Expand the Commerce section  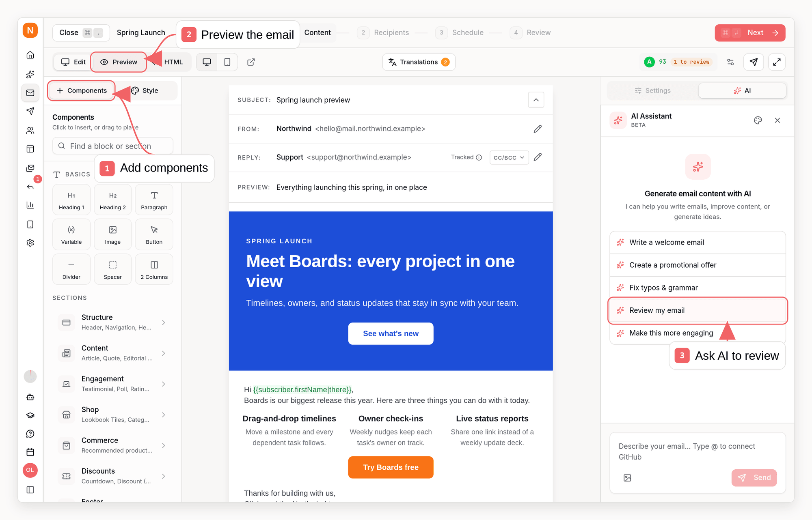112,445
